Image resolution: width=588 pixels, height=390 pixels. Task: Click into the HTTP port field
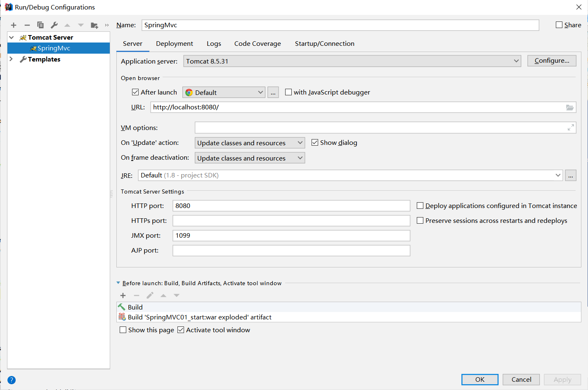291,206
